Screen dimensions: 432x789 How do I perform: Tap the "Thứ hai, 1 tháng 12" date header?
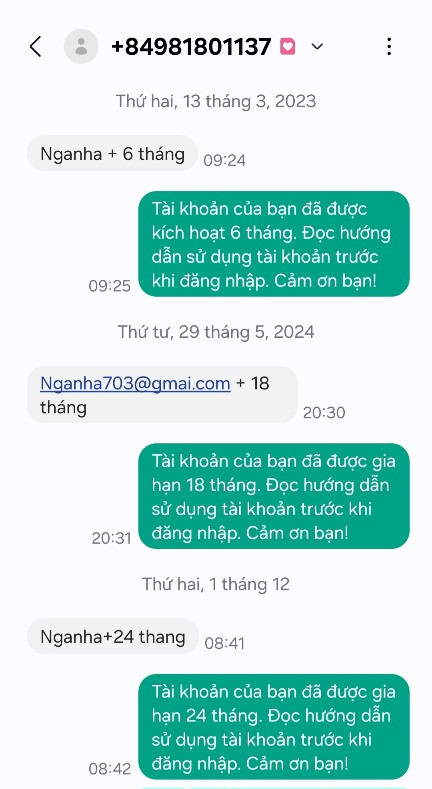pos(216,584)
